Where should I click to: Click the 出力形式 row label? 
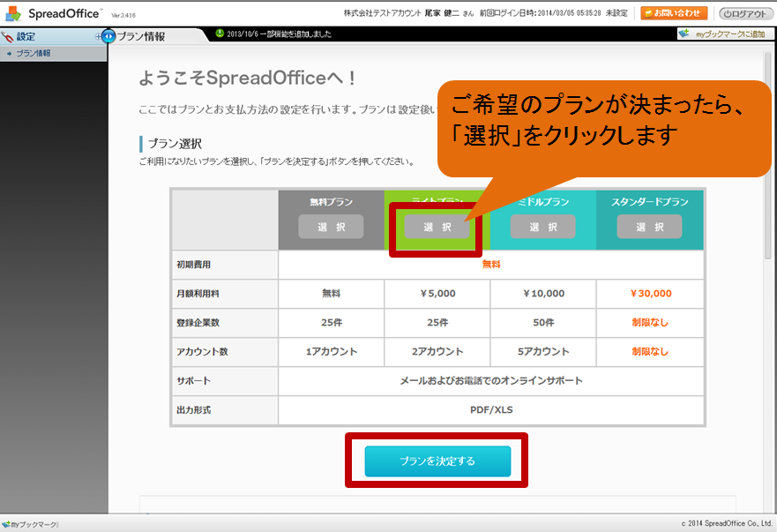(194, 410)
